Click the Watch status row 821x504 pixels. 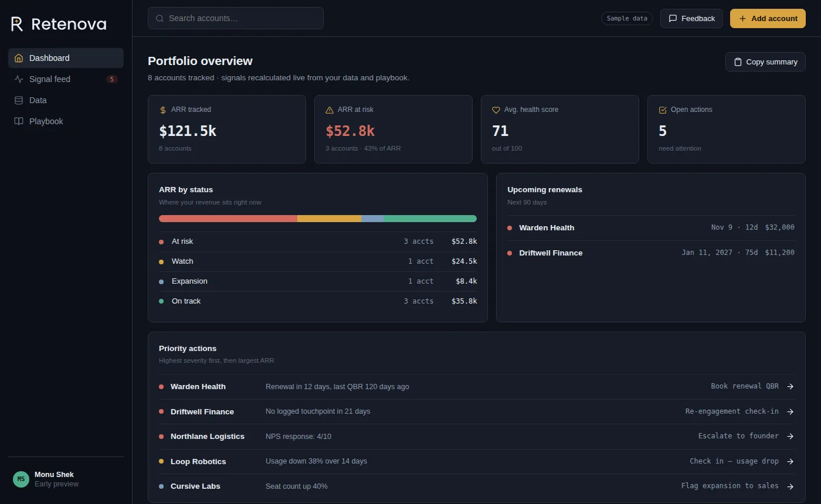[318, 261]
